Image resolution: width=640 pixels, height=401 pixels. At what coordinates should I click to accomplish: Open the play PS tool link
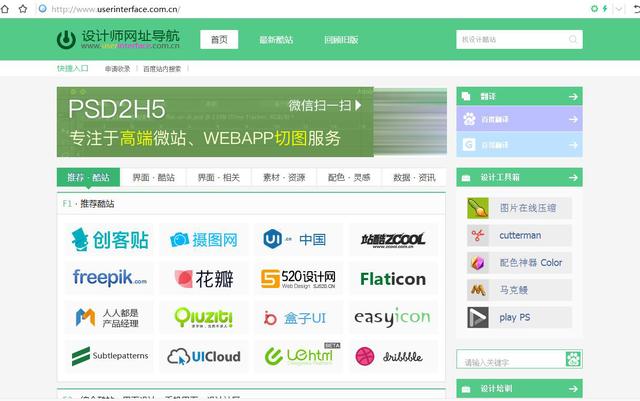click(x=515, y=317)
